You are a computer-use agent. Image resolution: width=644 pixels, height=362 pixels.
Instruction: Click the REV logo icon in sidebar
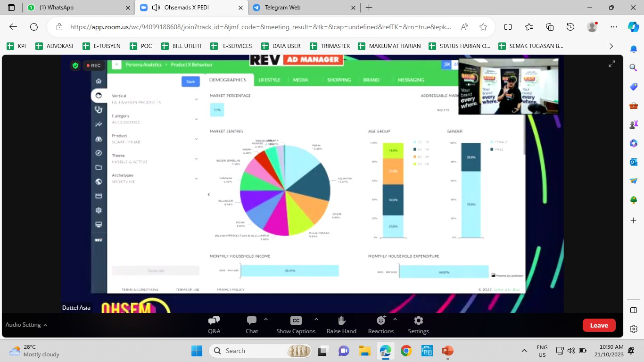[x=99, y=239]
